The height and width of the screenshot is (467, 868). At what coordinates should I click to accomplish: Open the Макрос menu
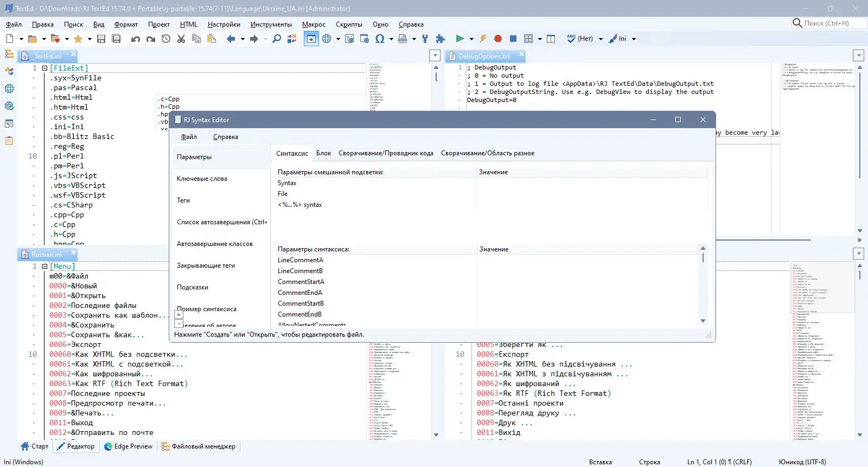tap(314, 24)
